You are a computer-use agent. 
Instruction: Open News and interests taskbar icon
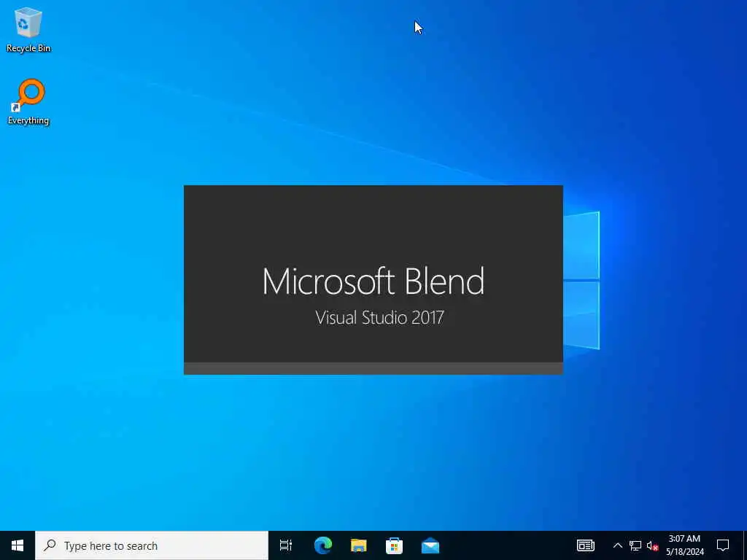click(x=586, y=545)
